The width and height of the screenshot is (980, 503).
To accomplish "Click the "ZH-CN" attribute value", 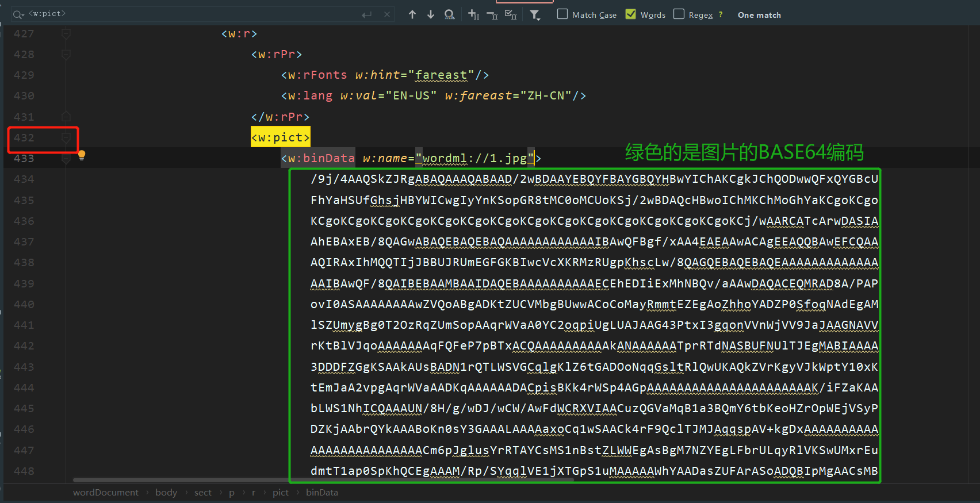I will (x=546, y=96).
